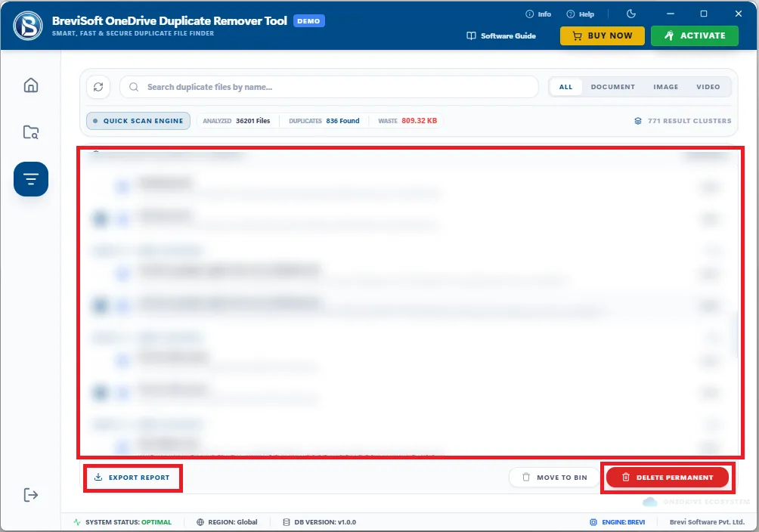759x532 pixels.
Task: Open the folder scan sidebar icon
Action: click(x=31, y=132)
